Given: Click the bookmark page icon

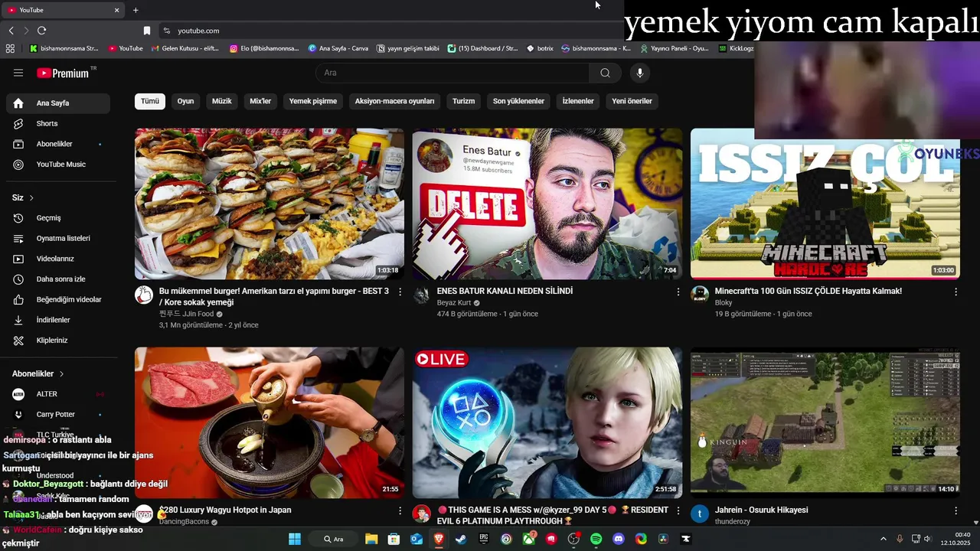Looking at the screenshot, I should coord(147,31).
